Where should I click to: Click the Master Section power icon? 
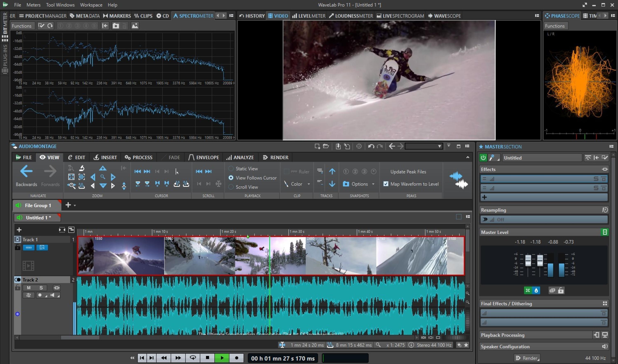coord(483,157)
